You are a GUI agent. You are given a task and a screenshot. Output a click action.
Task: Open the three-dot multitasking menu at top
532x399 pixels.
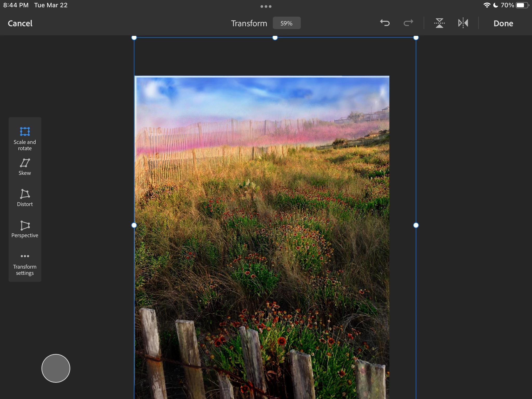click(266, 6)
